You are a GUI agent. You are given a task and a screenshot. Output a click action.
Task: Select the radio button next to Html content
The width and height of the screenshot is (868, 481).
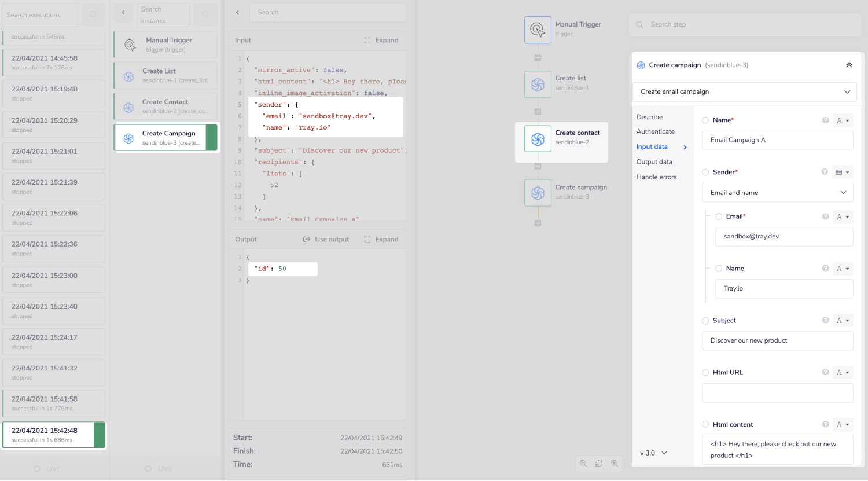point(705,424)
